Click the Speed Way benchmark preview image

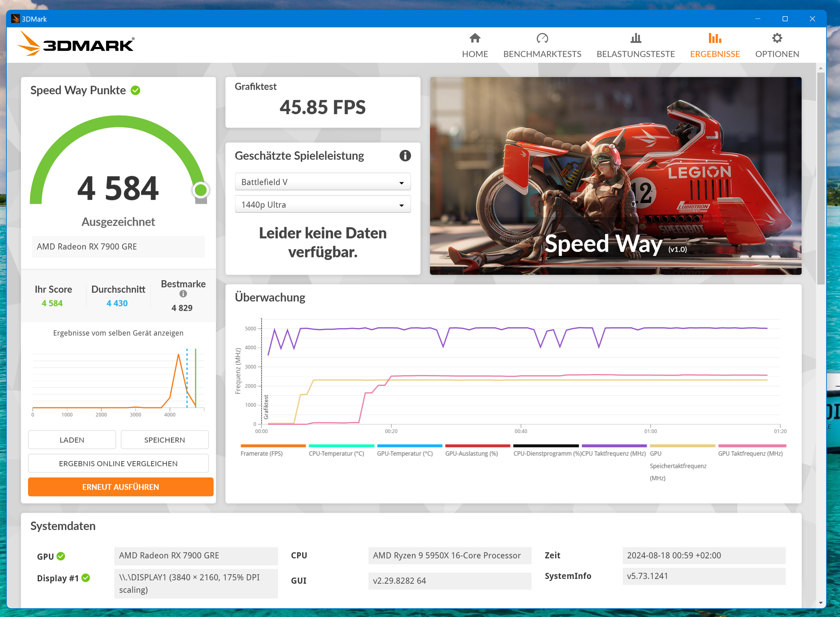[615, 176]
